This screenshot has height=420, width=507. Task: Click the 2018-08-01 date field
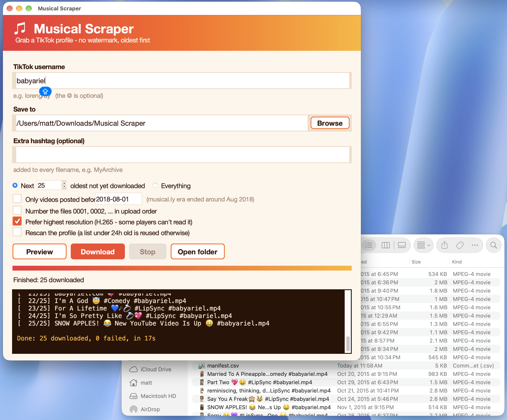tap(118, 199)
